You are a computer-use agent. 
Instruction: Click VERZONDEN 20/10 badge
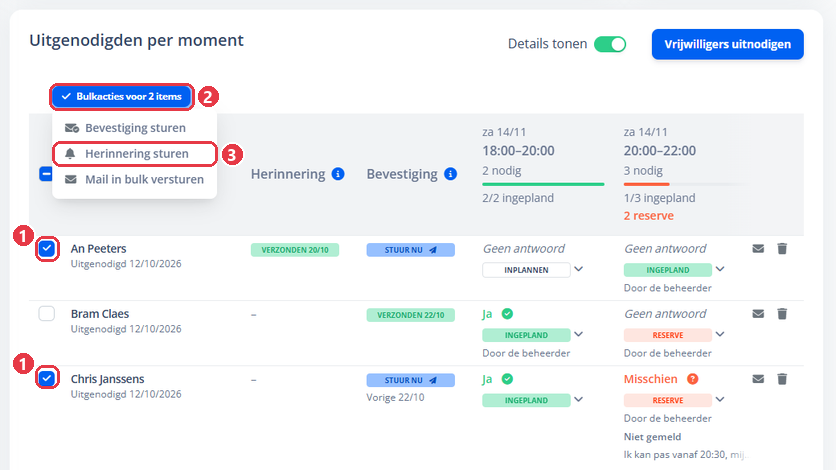pos(295,250)
